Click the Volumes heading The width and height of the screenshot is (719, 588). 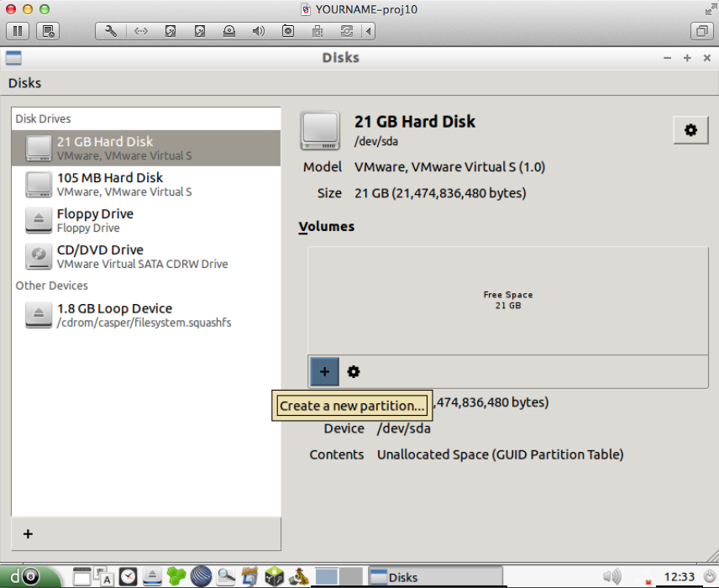(x=327, y=227)
